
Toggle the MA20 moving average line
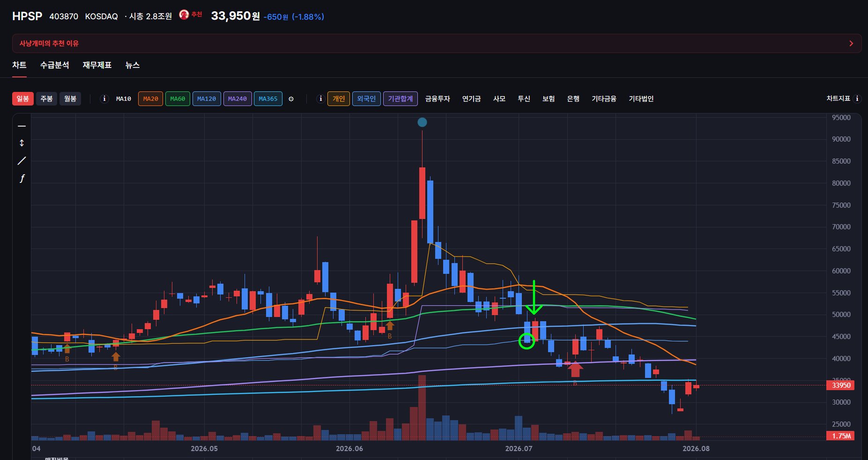tap(150, 99)
